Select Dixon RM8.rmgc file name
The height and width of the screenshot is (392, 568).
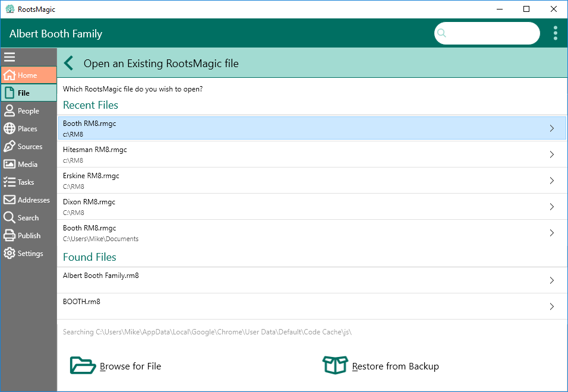[x=89, y=201]
